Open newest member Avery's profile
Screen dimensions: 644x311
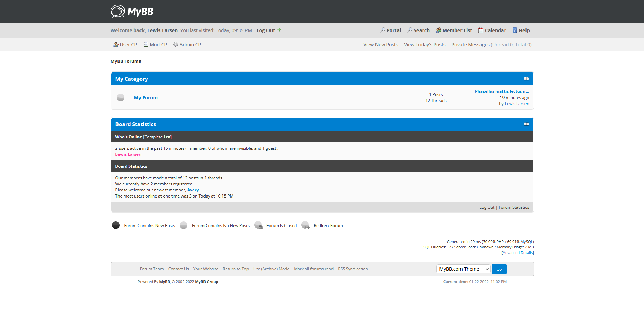[x=193, y=190]
